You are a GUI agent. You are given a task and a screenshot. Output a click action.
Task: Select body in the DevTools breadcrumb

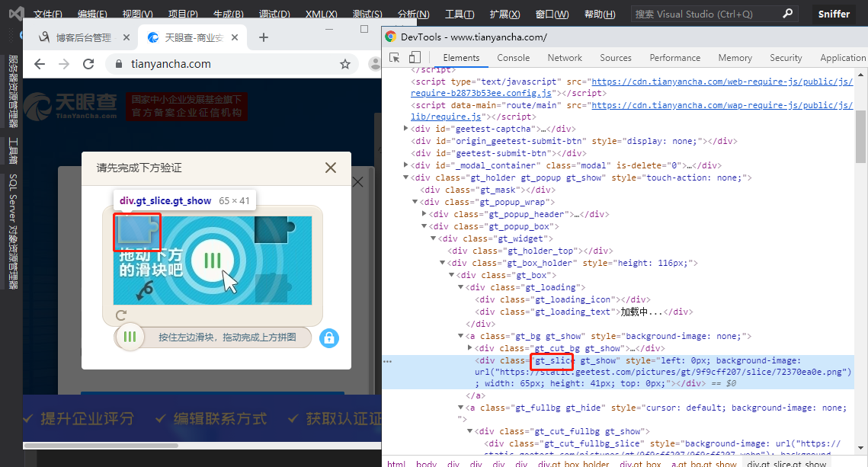tap(426, 464)
